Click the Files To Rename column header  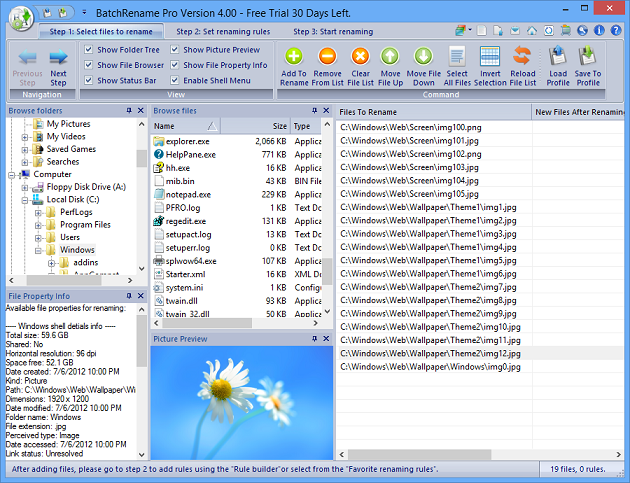(x=434, y=112)
